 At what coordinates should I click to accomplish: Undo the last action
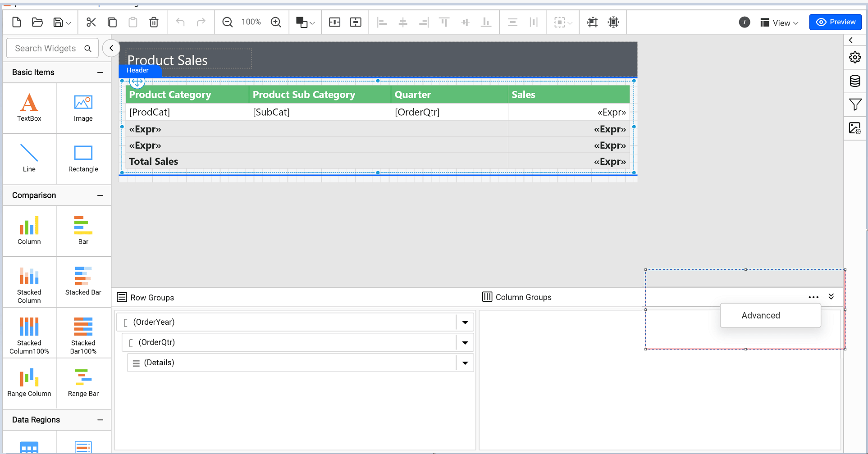click(x=180, y=22)
